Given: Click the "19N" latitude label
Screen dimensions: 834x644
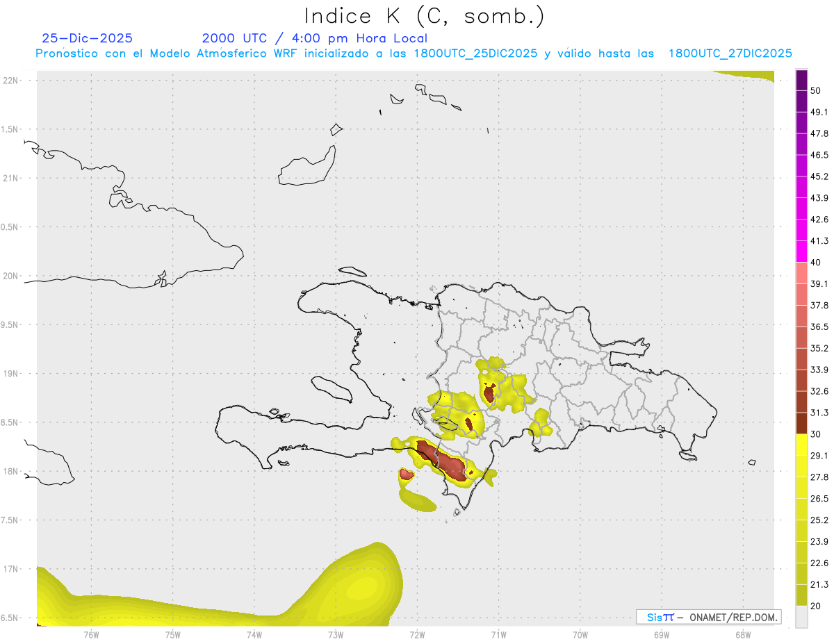Looking at the screenshot, I should click(x=10, y=374).
